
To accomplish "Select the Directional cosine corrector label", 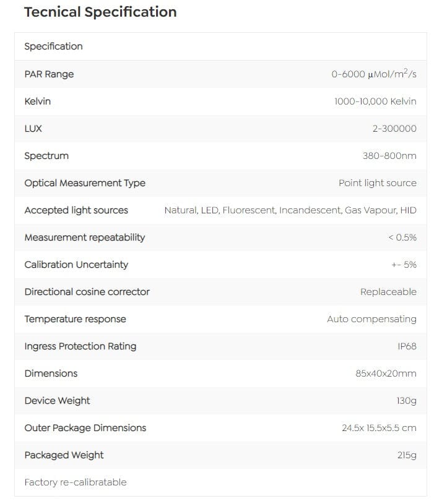I will click(87, 292).
